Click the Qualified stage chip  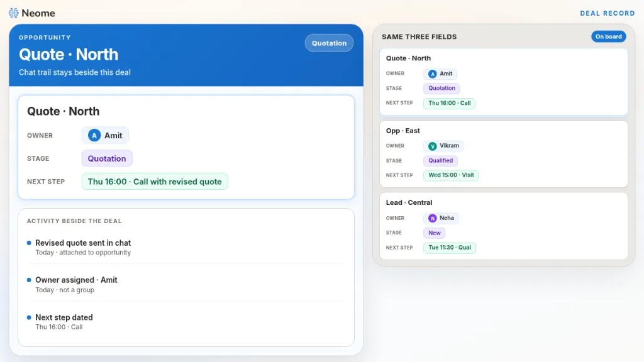pyautogui.click(x=441, y=160)
